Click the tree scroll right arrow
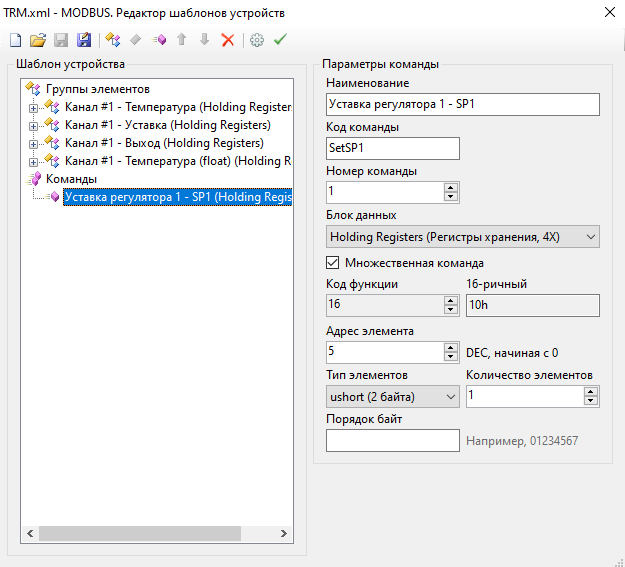Image resolution: width=625 pixels, height=567 pixels. (x=283, y=534)
